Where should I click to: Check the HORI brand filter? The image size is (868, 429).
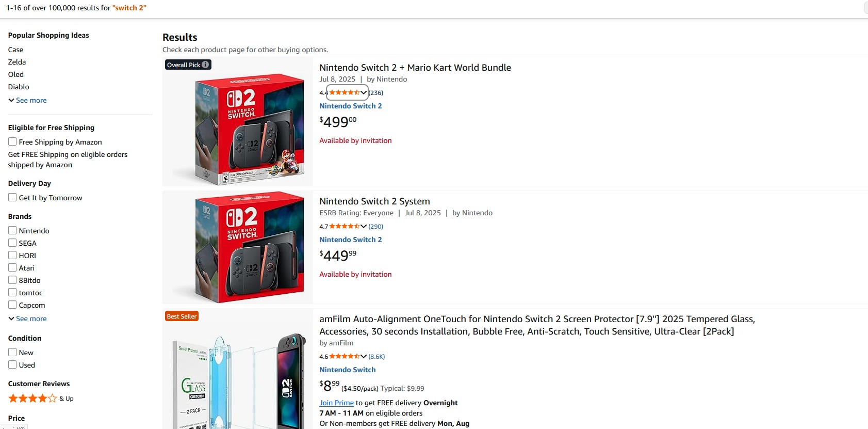tap(12, 255)
